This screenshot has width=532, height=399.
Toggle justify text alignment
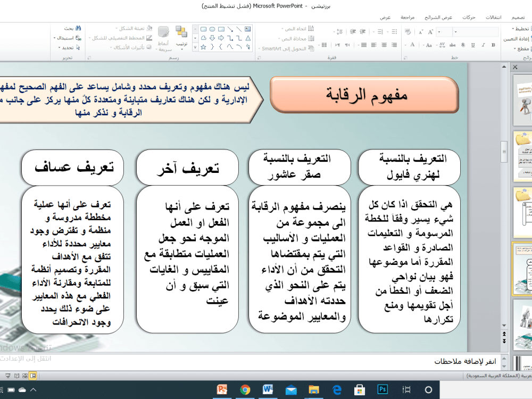point(364,45)
